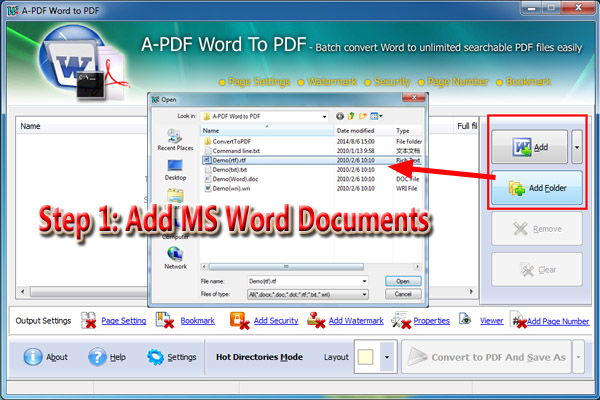Click the File name input field
This screenshot has height=400, width=600.
coord(304,281)
